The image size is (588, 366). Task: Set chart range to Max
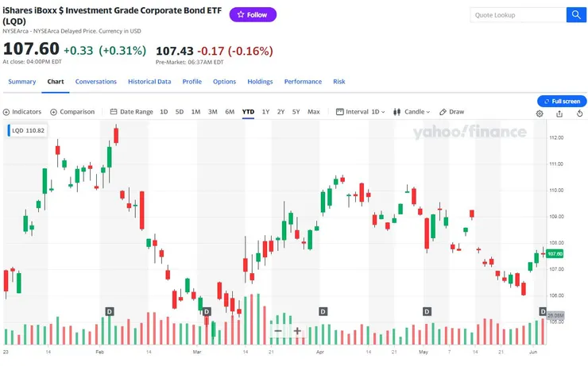coord(314,112)
